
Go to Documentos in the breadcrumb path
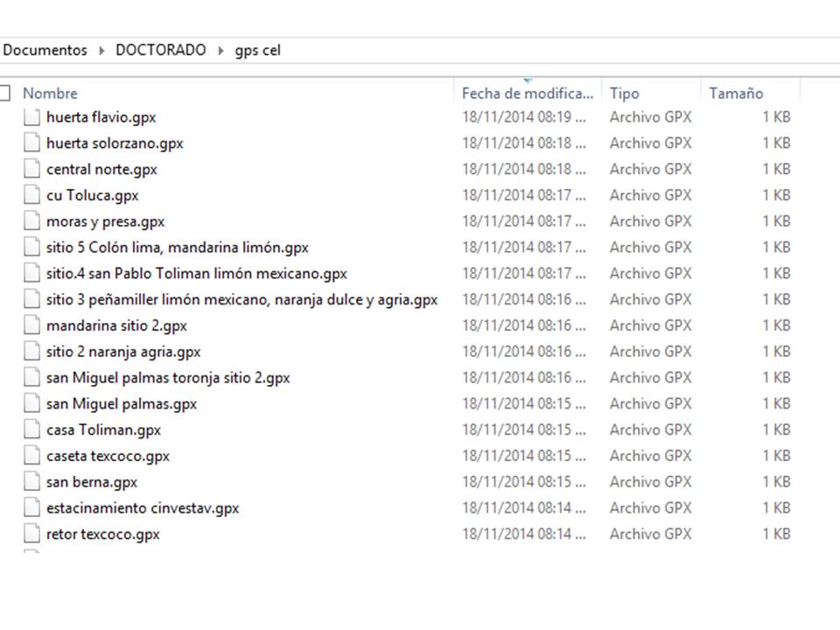[x=45, y=50]
